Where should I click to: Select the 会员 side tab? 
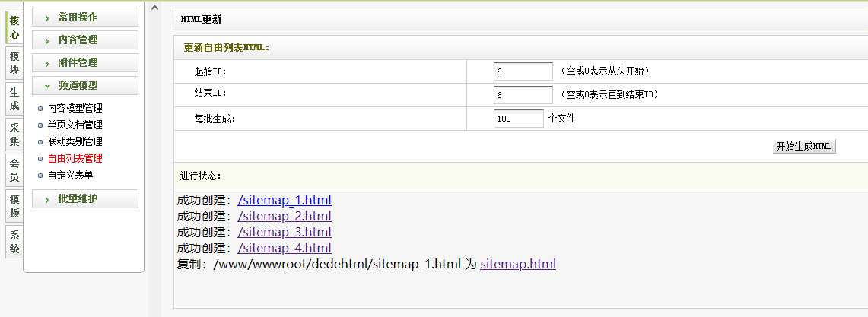pos(14,170)
